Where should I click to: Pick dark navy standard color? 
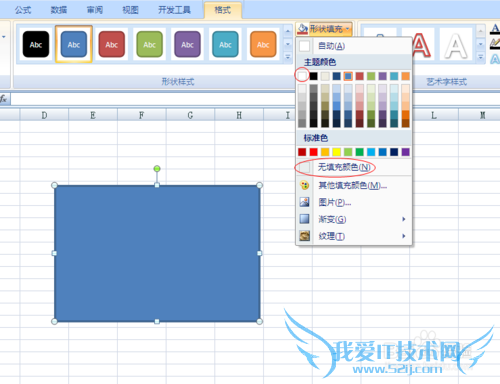394,152
